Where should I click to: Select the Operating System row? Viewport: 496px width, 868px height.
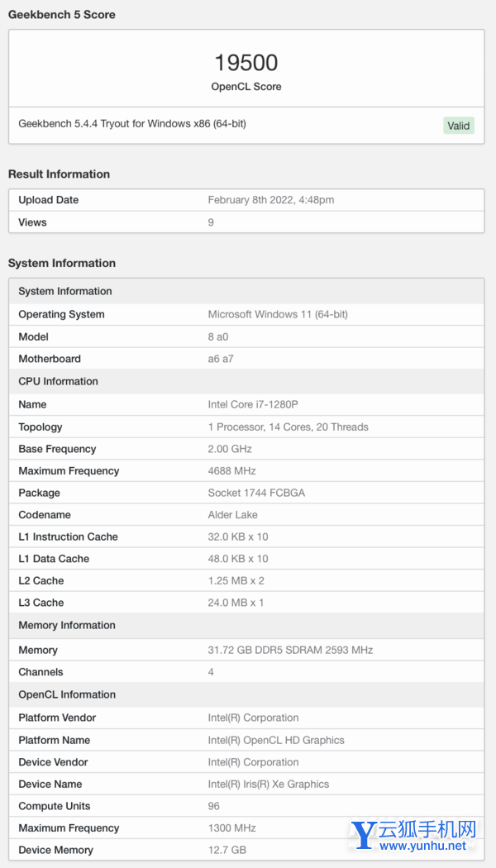[x=246, y=314]
